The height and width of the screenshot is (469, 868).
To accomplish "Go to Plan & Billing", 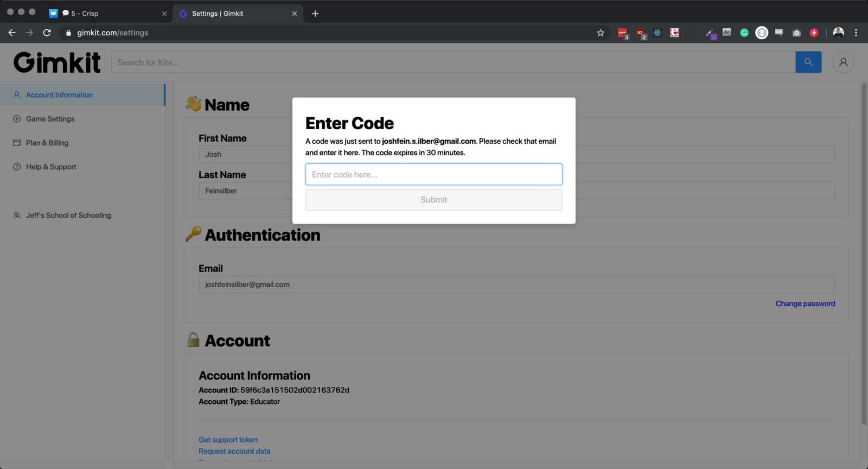I will click(x=47, y=143).
